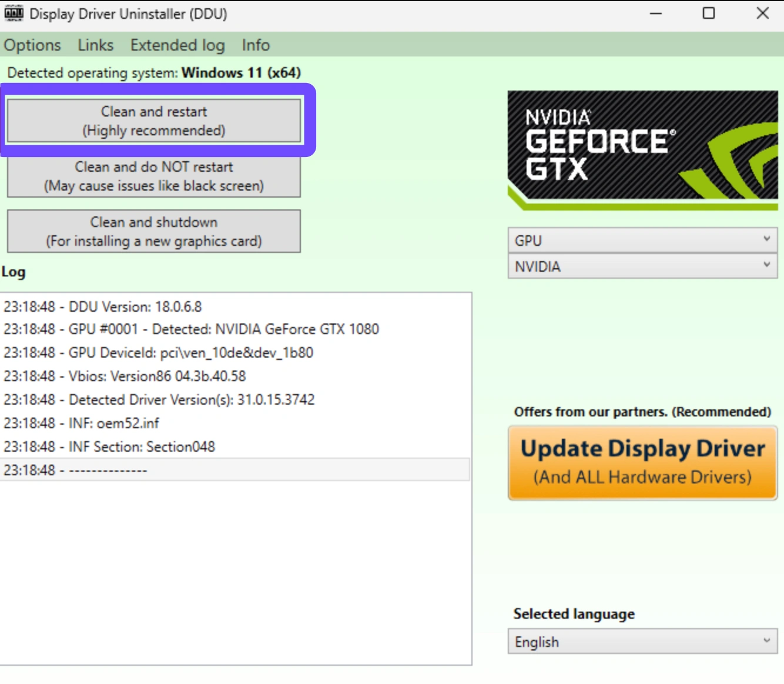Click Clean and restart button
Image resolution: width=784 pixels, height=684 pixels.
[154, 121]
